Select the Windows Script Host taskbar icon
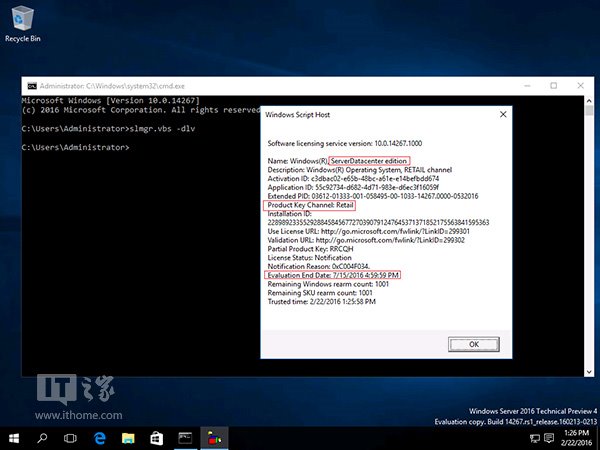 213,438
